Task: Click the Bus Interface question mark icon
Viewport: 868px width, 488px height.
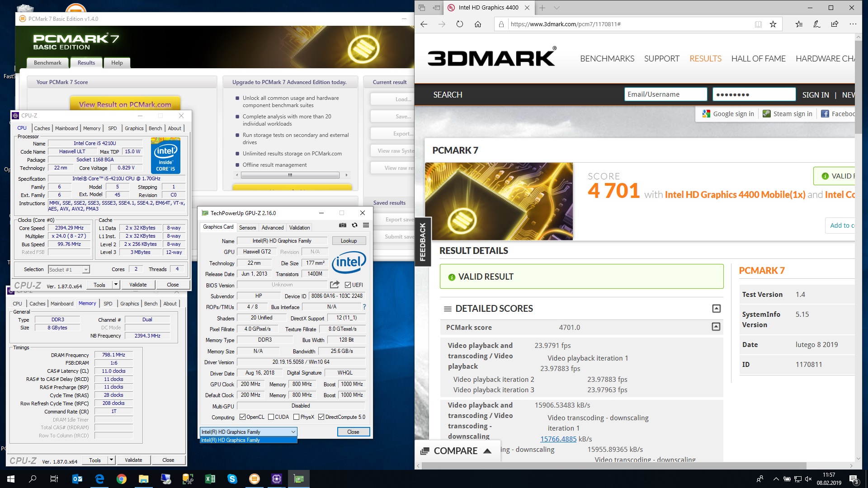Action: point(364,307)
